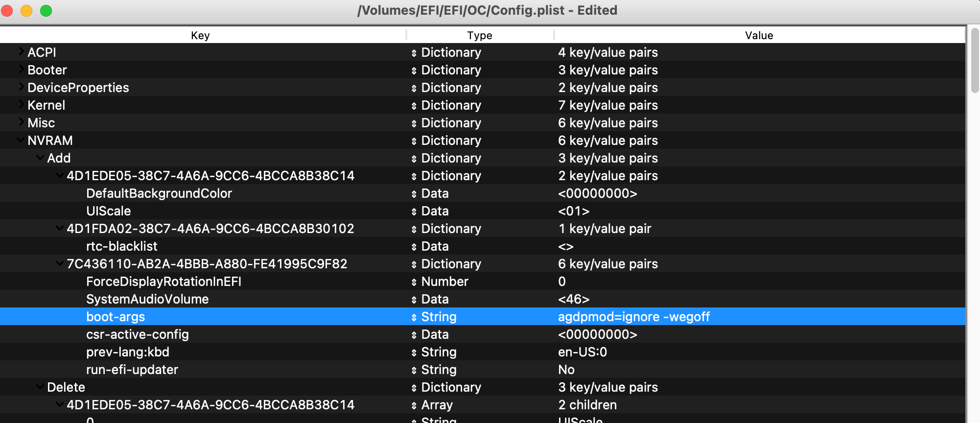
Task: Collapse the NVRAM dictionary
Action: point(21,140)
